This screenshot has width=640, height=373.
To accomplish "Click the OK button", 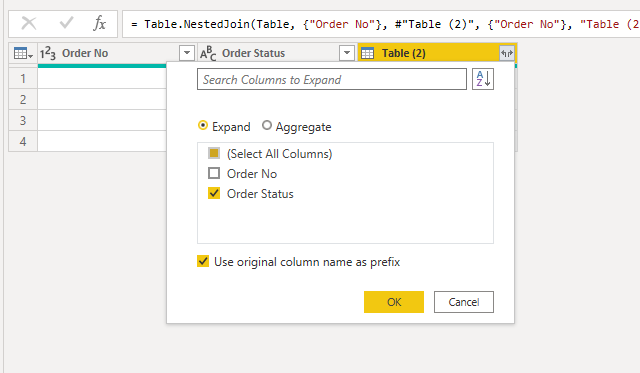I will click(x=394, y=302).
